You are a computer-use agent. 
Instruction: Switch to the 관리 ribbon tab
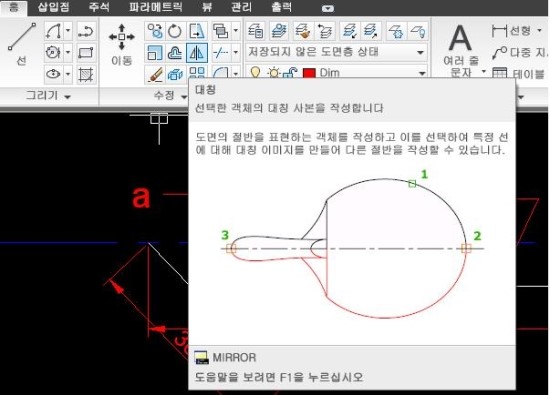click(241, 7)
